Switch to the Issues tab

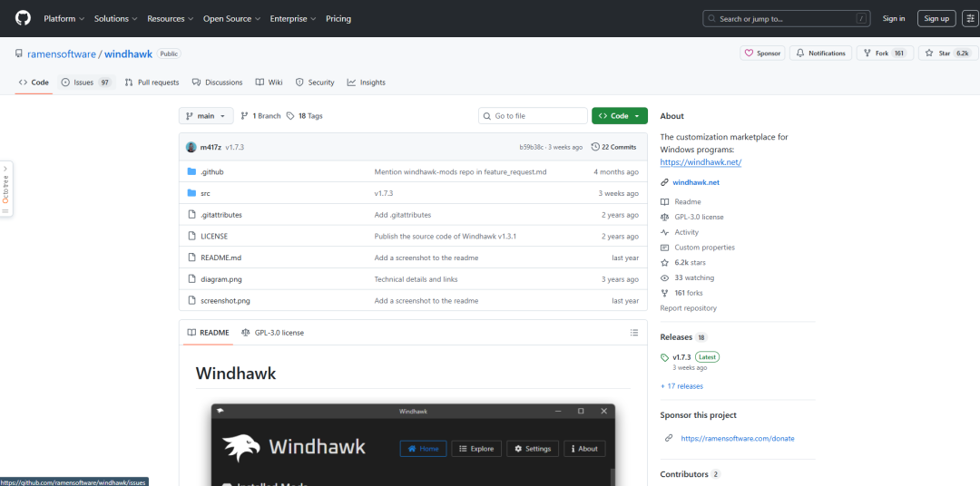(x=85, y=83)
